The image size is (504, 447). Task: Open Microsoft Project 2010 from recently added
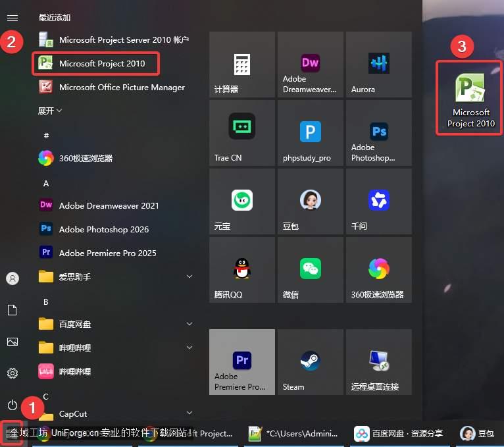point(95,63)
